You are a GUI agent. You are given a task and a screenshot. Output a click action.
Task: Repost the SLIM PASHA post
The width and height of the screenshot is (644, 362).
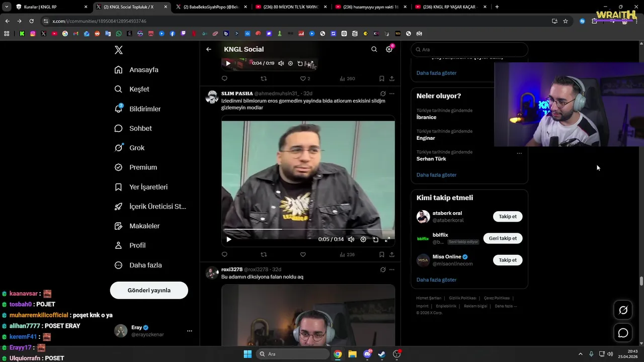pos(264,254)
